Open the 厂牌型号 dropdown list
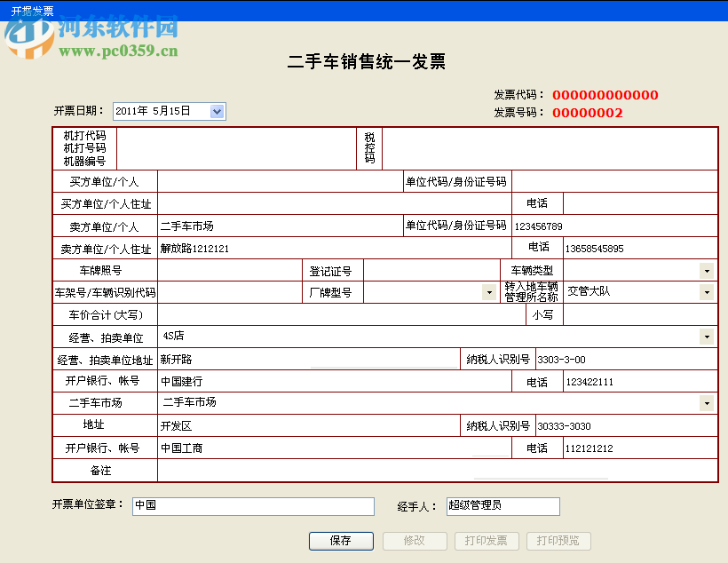The image size is (728, 563). [x=491, y=291]
